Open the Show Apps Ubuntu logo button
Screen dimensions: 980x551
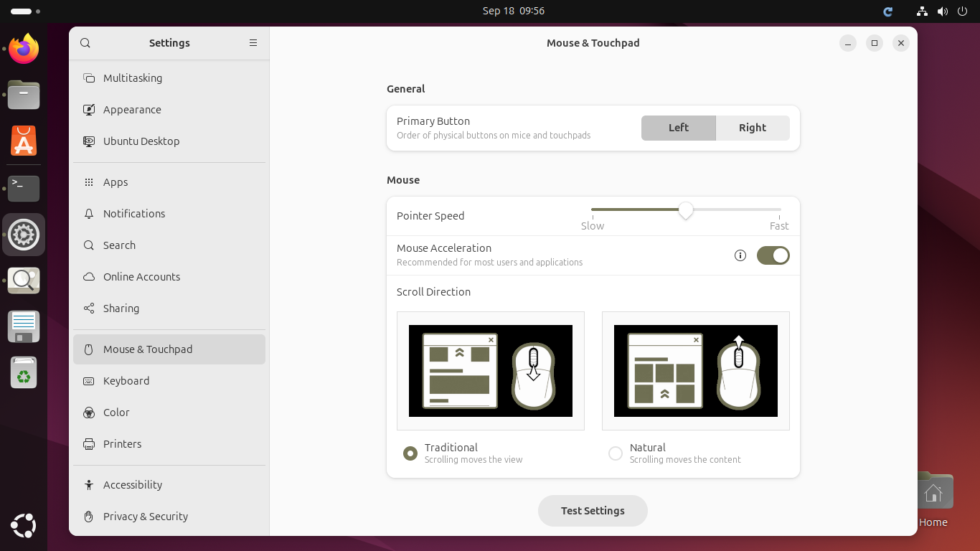(24, 525)
